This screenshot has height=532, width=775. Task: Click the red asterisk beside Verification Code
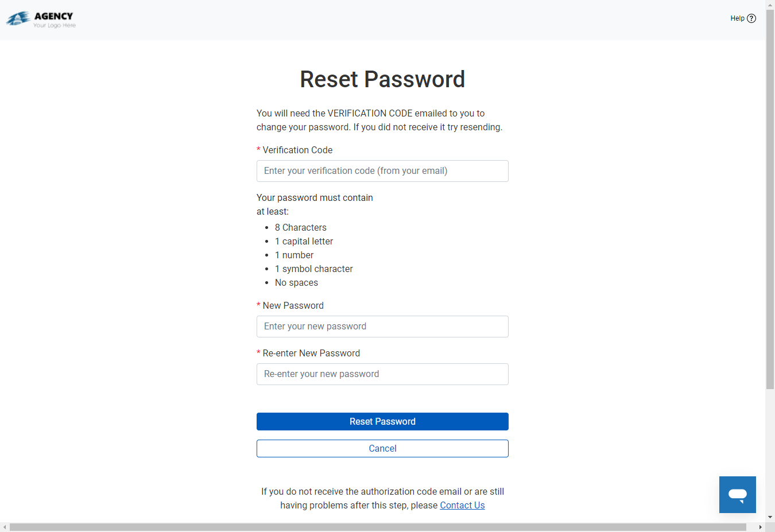click(x=258, y=150)
